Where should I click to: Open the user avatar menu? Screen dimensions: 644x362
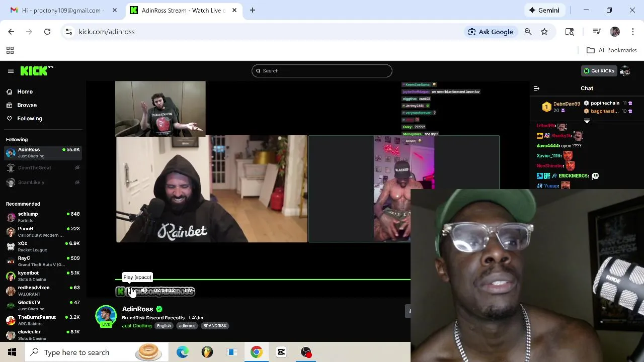[x=625, y=71]
